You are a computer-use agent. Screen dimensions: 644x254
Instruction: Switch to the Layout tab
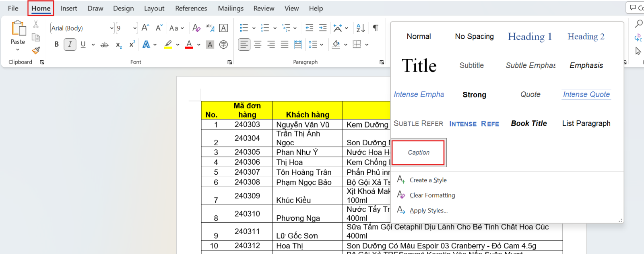[x=154, y=8]
